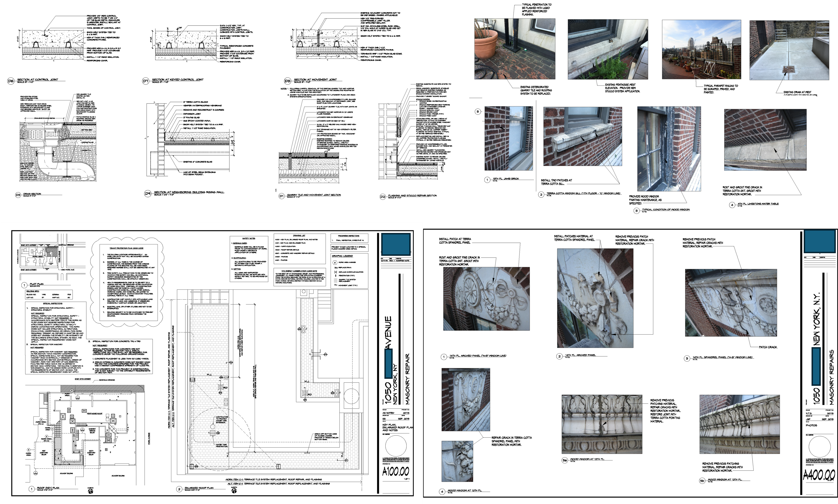Click the work area marker legend symbol

[335, 263]
